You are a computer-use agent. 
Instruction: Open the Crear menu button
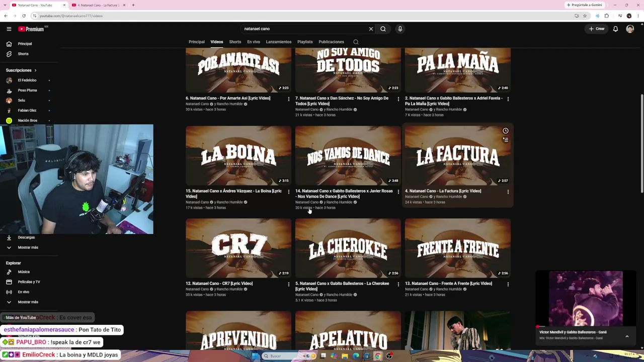(x=597, y=29)
